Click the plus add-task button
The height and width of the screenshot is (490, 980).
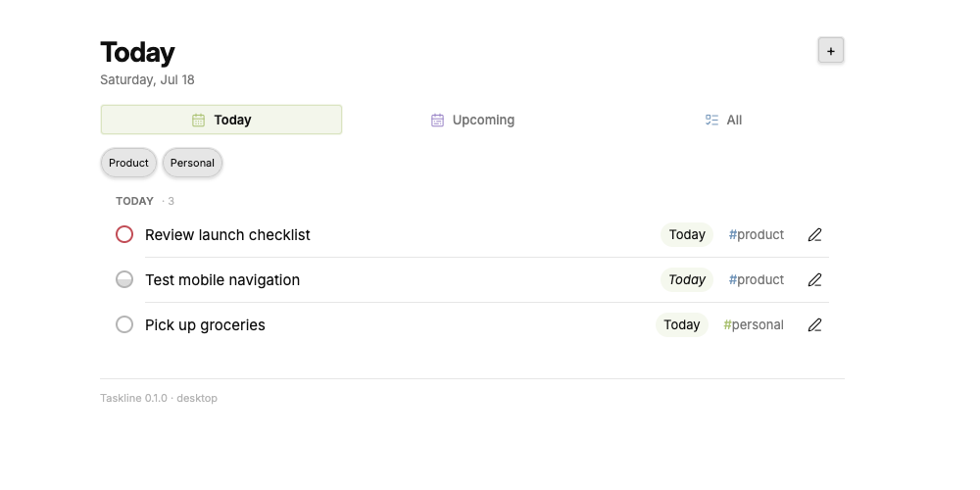click(x=831, y=51)
